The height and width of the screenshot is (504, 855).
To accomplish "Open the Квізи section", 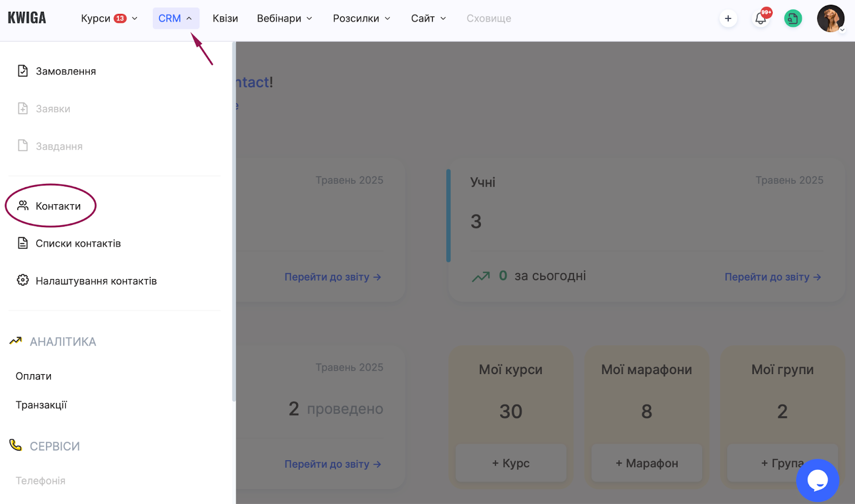I will (x=225, y=18).
